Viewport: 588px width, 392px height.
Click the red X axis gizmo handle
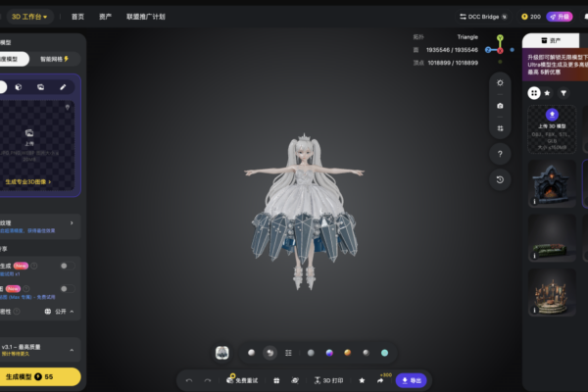500,51
